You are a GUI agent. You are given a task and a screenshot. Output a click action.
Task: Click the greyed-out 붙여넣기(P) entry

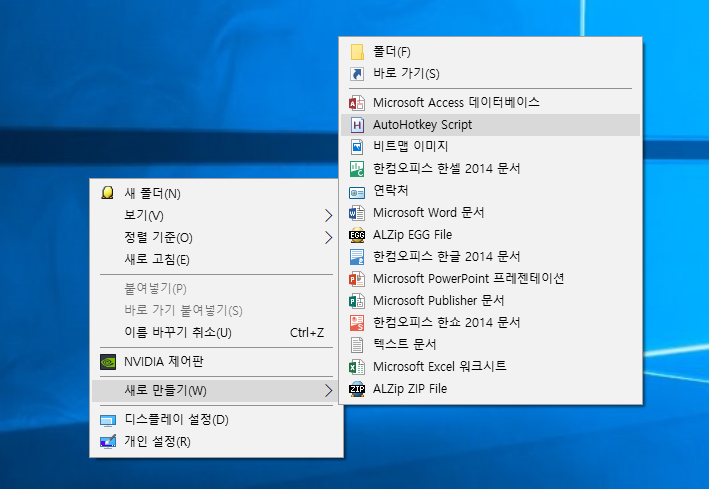(213, 289)
